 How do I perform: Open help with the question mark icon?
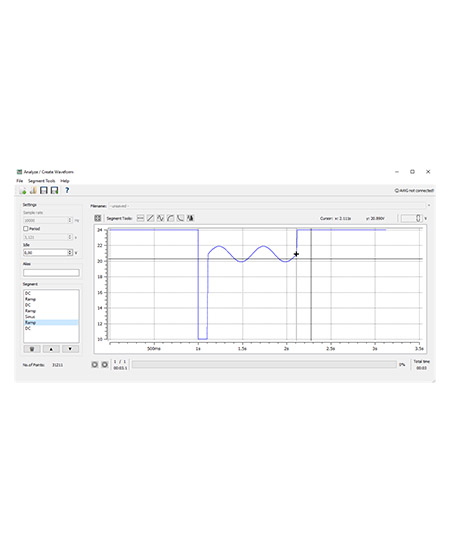click(x=67, y=190)
